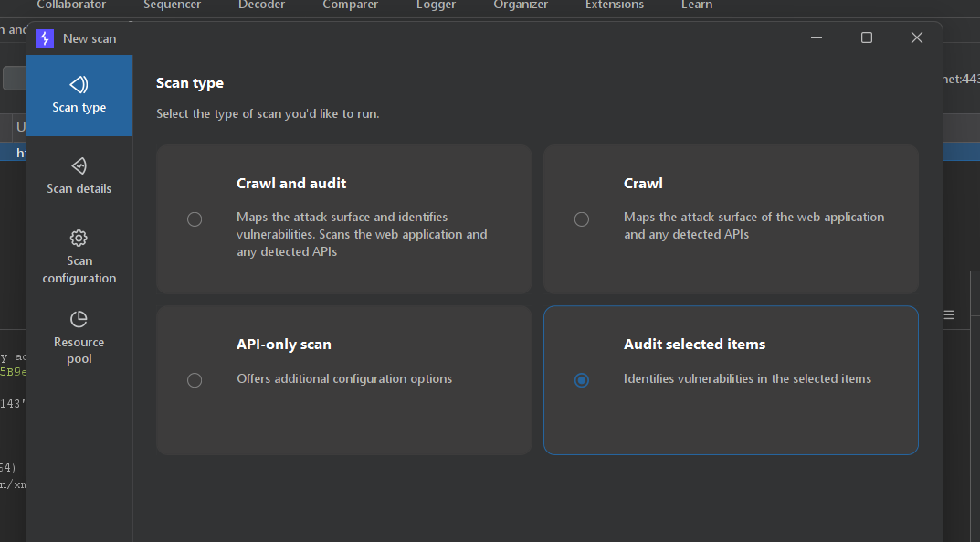980x542 pixels.
Task: Open the Organizer tab
Action: (x=521, y=5)
